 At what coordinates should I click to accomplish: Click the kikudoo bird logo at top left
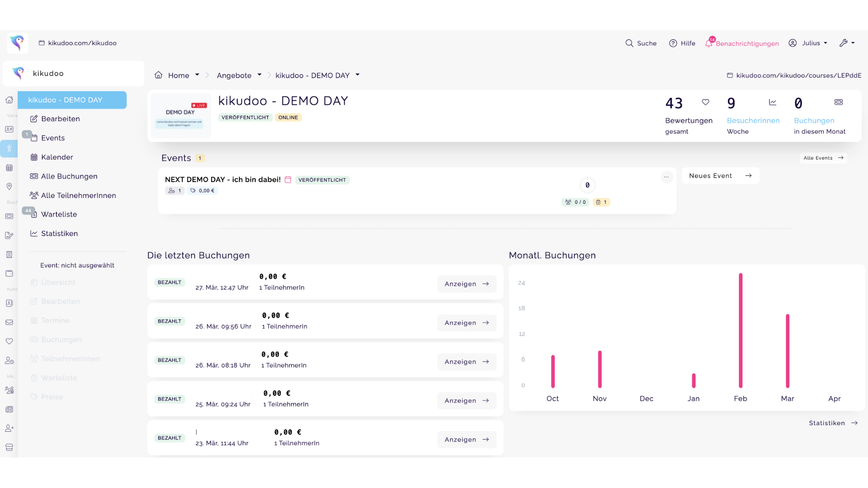(x=18, y=43)
